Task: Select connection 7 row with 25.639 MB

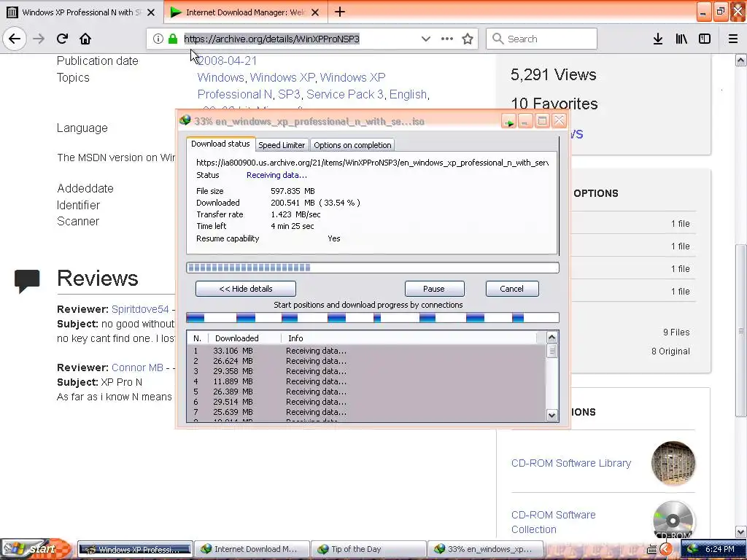Action: pos(366,412)
